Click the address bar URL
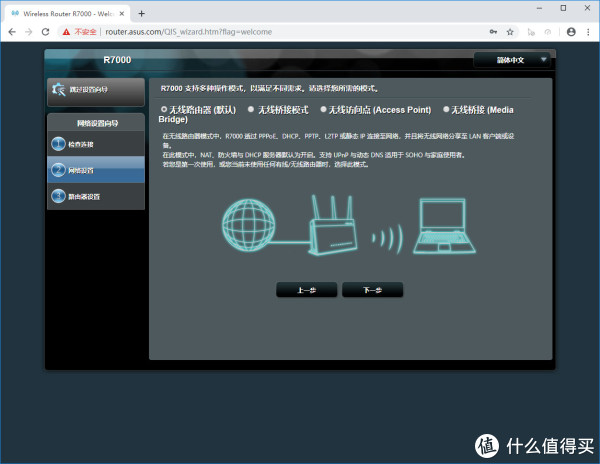This screenshot has height=464, width=600. (188, 32)
